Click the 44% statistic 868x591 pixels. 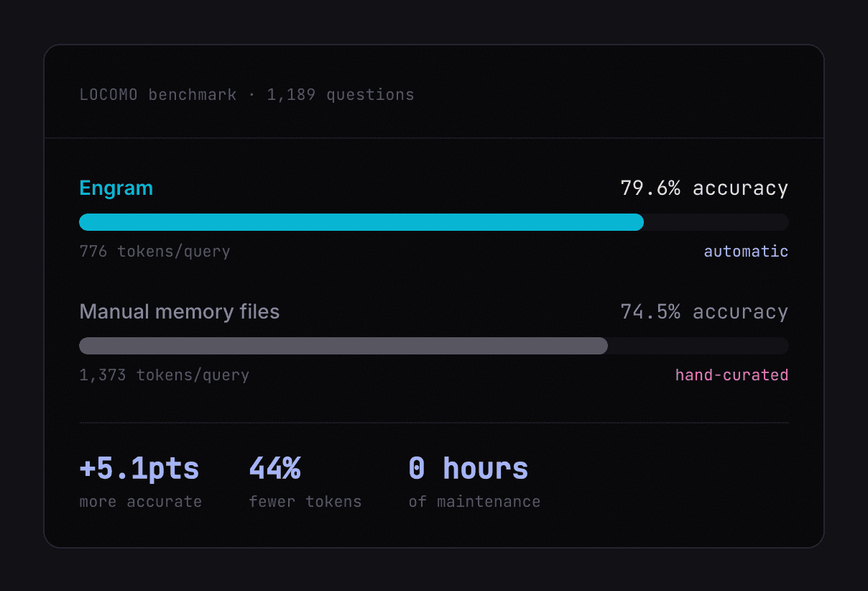click(x=274, y=469)
